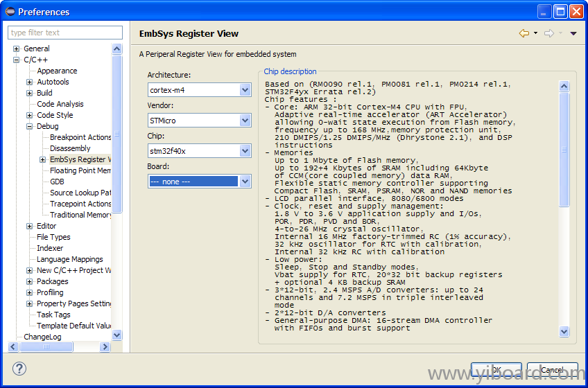Screen dimensions: 588x388
Task: Collapse the Debug tree node
Action: pos(29,127)
